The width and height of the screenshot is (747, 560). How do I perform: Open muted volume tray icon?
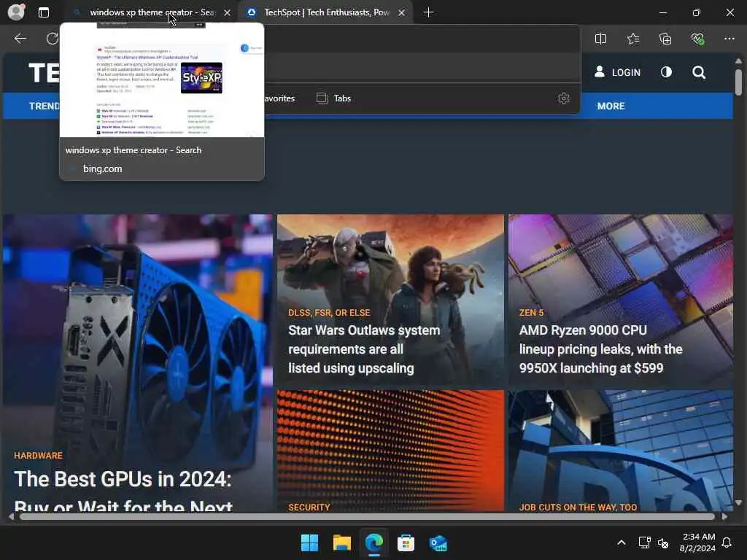(x=662, y=542)
